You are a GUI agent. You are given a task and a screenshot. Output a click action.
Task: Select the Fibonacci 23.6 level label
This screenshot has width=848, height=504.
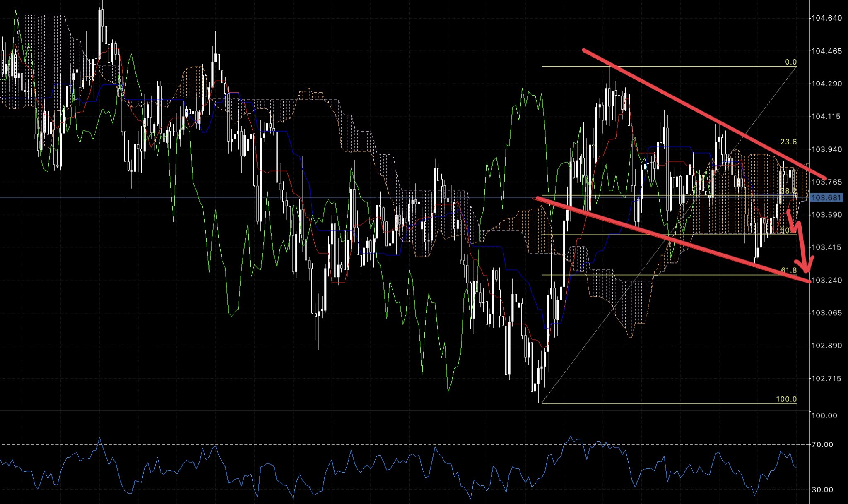click(788, 142)
